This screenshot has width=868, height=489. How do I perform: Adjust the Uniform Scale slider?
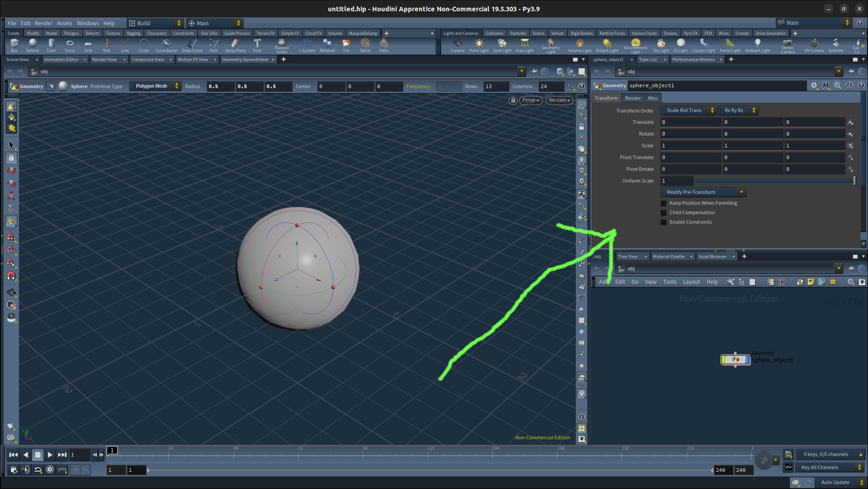click(775, 181)
